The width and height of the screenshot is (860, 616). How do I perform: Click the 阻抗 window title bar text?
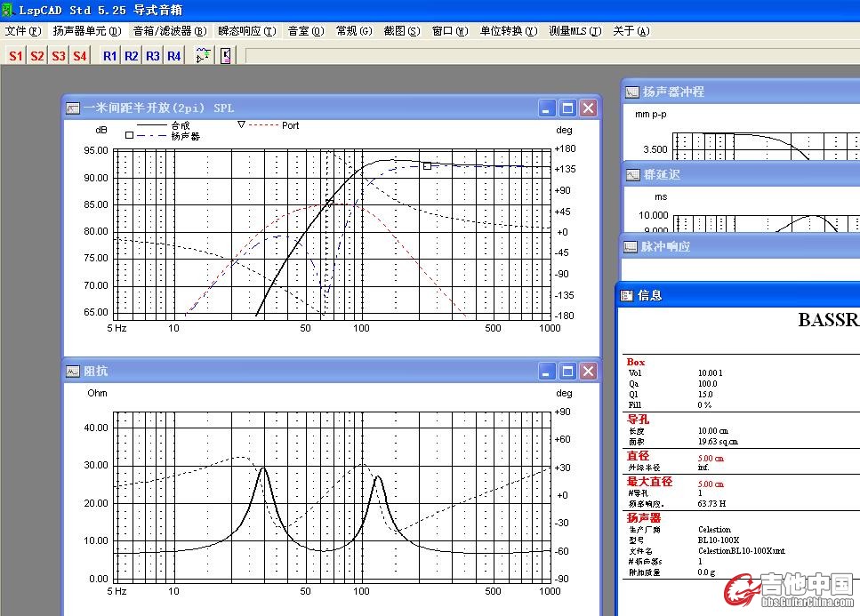click(96, 371)
